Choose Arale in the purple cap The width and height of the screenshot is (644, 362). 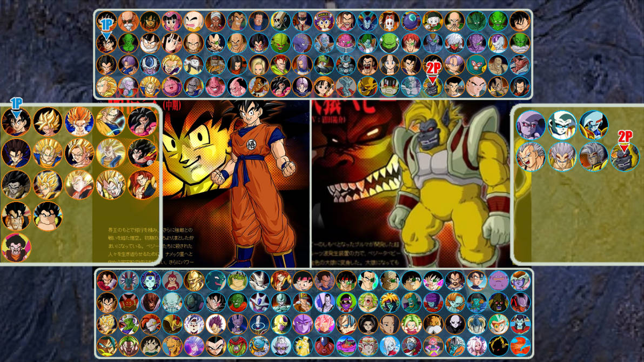click(x=324, y=22)
